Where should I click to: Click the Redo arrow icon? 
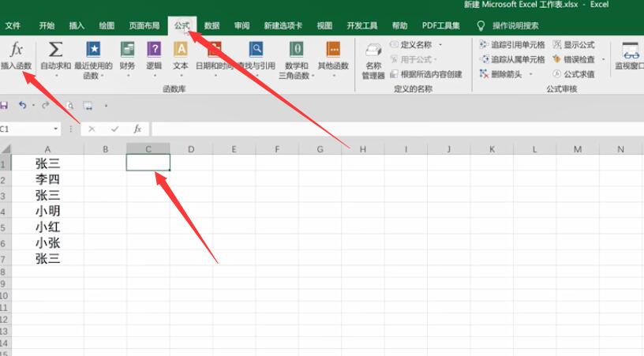point(46,106)
